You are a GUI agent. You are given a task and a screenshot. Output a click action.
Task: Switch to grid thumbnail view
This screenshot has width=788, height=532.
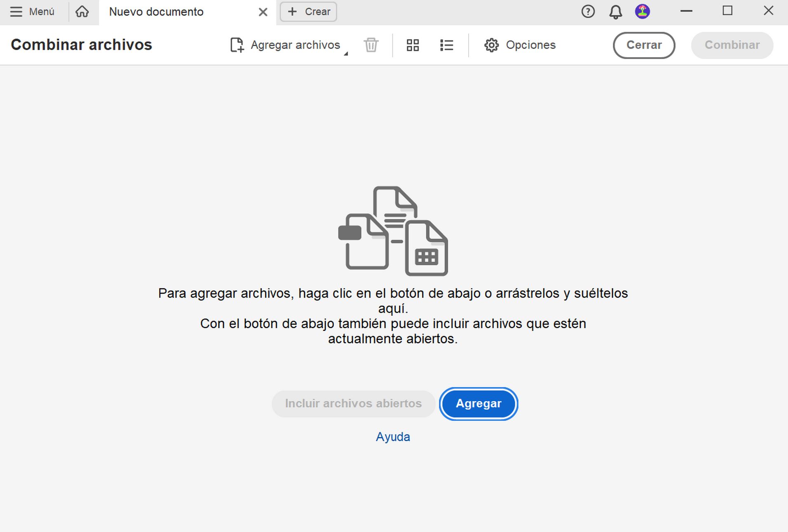(413, 45)
